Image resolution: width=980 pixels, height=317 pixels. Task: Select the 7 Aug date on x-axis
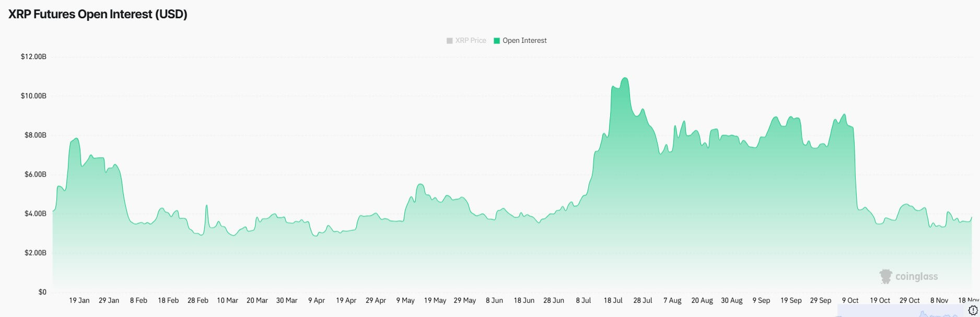672,300
